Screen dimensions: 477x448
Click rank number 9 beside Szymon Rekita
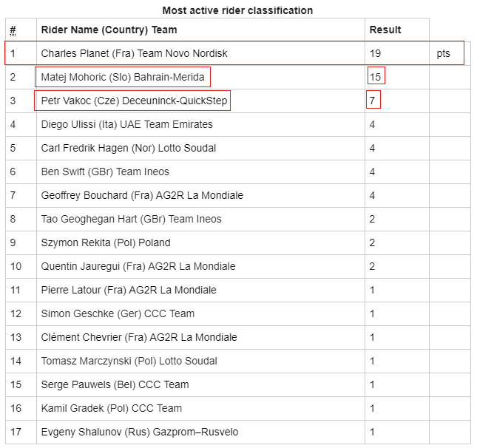[13, 242]
